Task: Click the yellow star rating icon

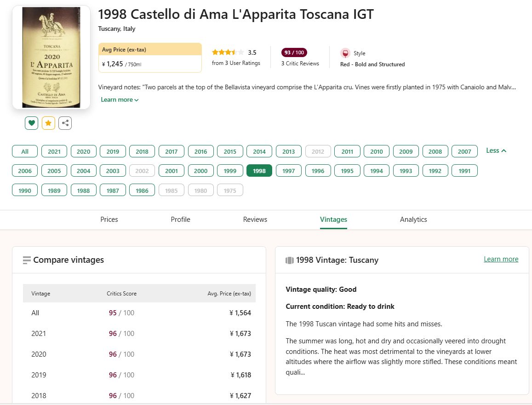Action: click(48, 123)
